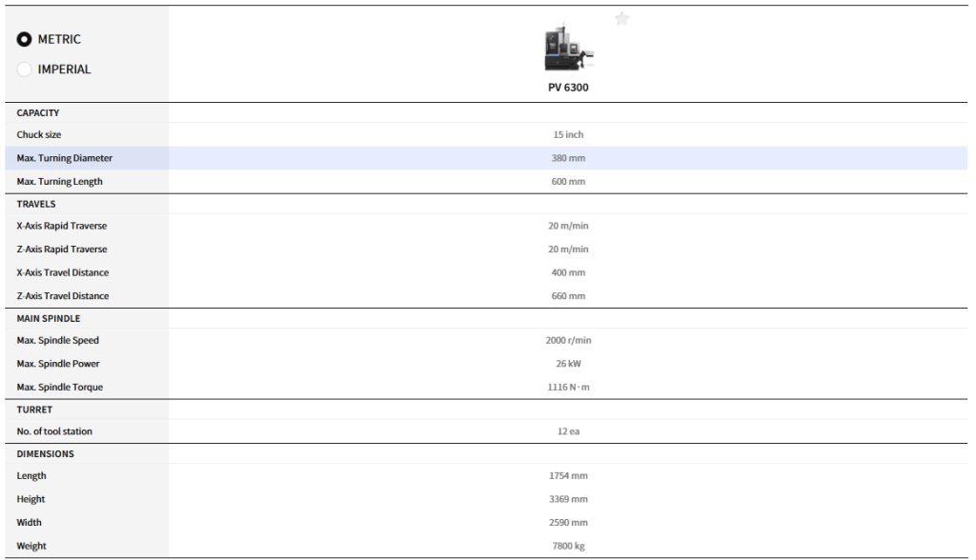
Task: Click the PV 6300 model name
Action: pyautogui.click(x=568, y=88)
